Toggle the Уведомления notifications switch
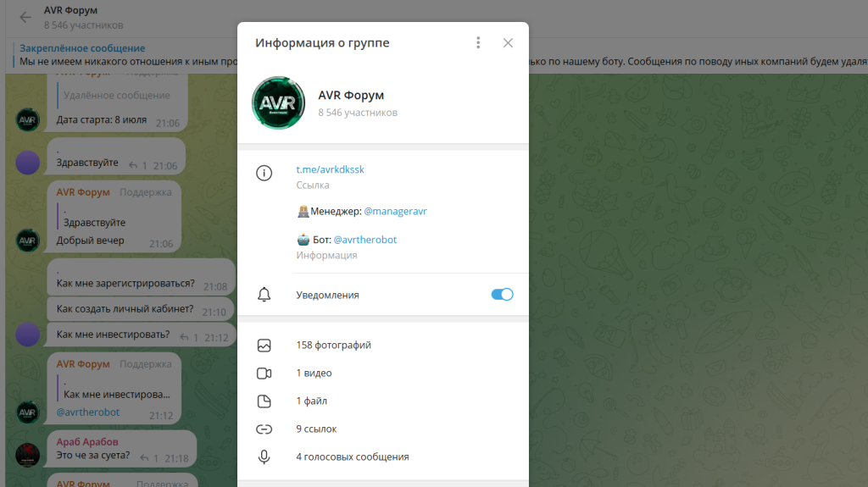Viewport: 868px width, 487px height. coord(502,295)
